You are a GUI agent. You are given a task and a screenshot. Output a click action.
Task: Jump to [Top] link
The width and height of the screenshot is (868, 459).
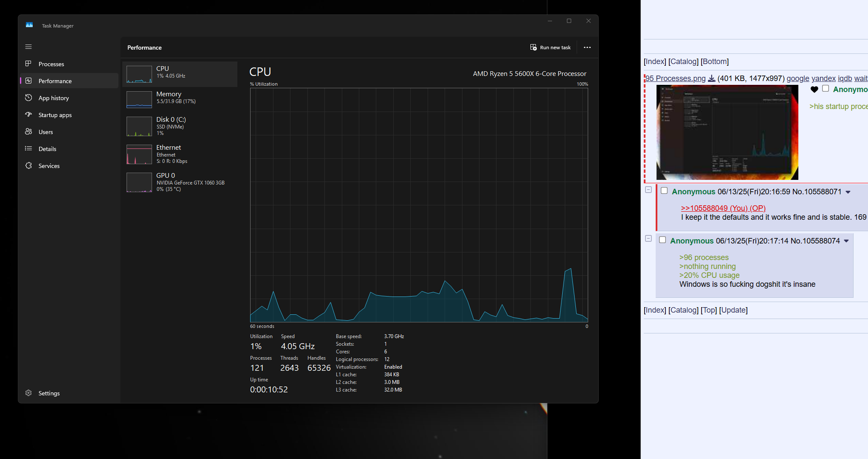click(x=709, y=310)
